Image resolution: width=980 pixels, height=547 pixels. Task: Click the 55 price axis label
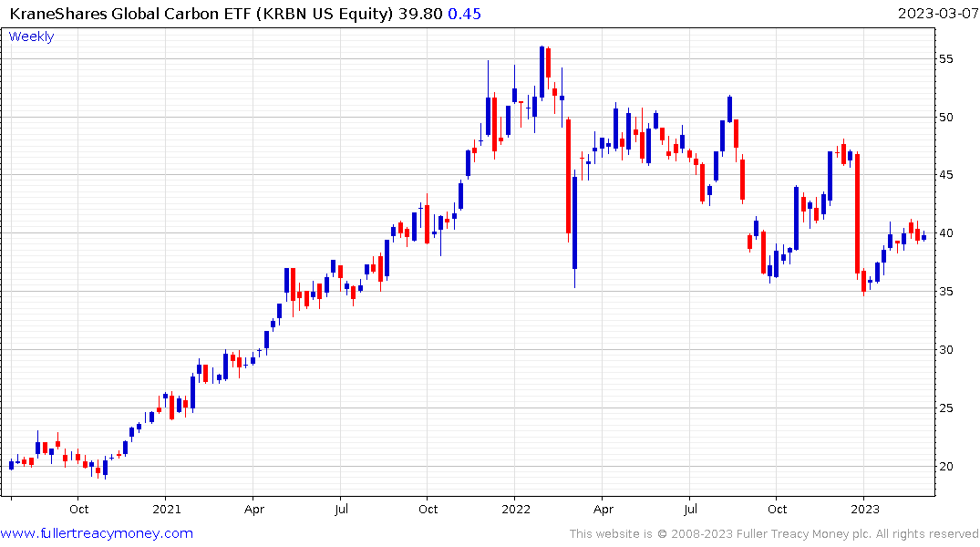[945, 59]
